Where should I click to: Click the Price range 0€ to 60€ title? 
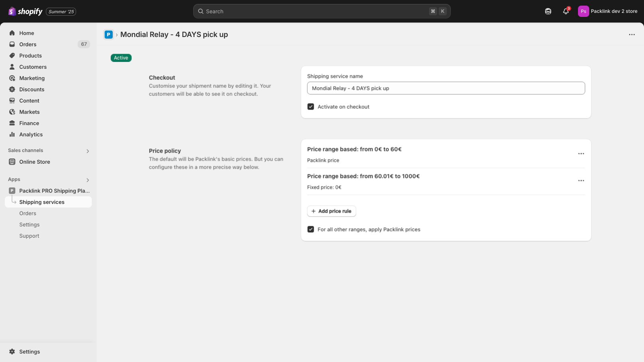(354, 149)
